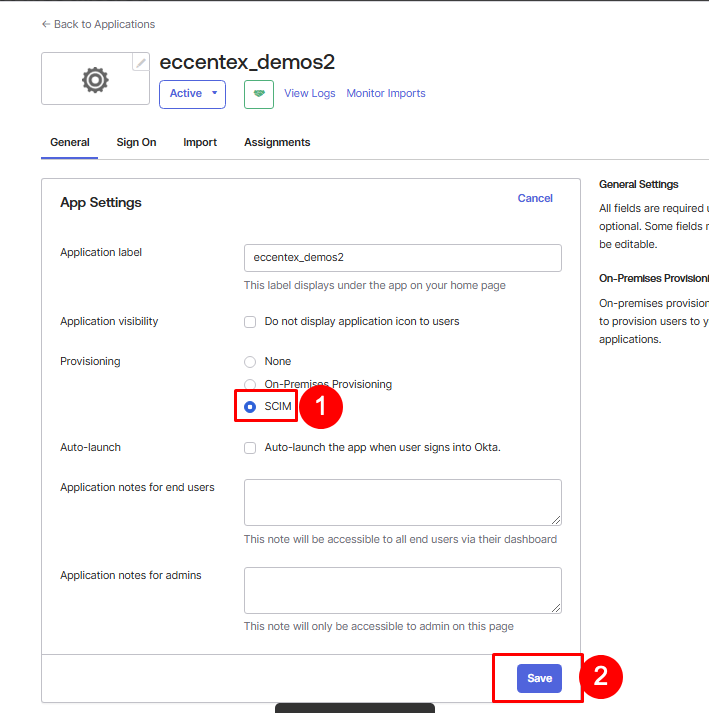709x713 pixels.
Task: Click the Back to Applications text
Action: (x=104, y=24)
